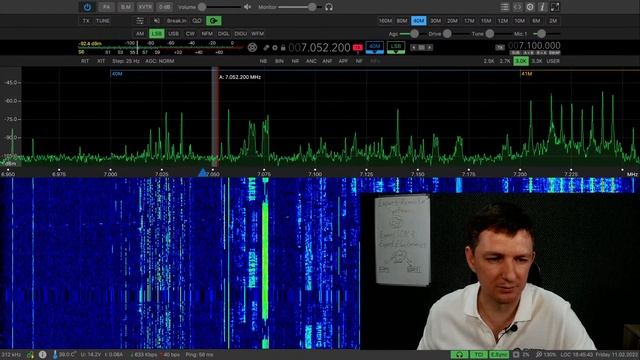The width and height of the screenshot is (640, 360).
Task: Toggle the RIT button
Action: pyautogui.click(x=85, y=61)
